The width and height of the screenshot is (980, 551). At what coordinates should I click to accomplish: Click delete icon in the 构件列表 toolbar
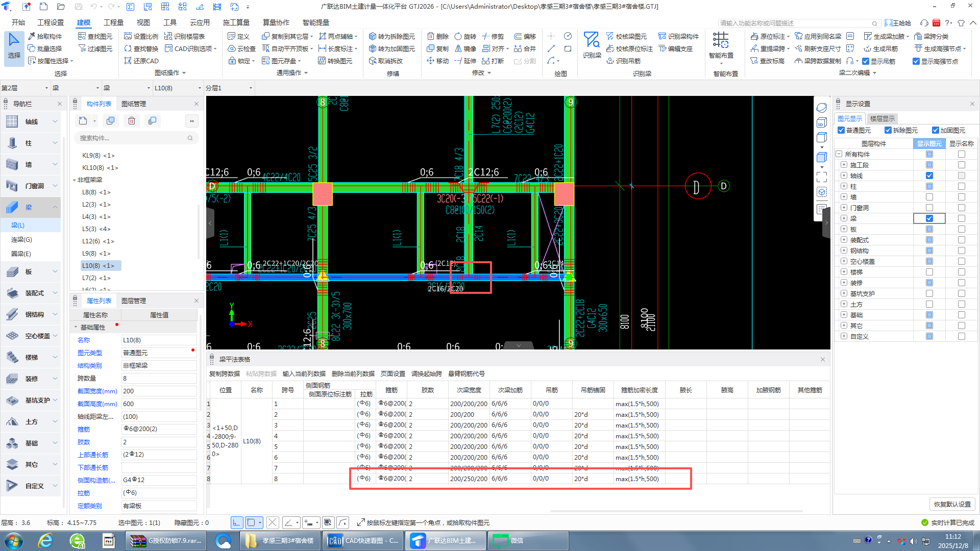(132, 121)
